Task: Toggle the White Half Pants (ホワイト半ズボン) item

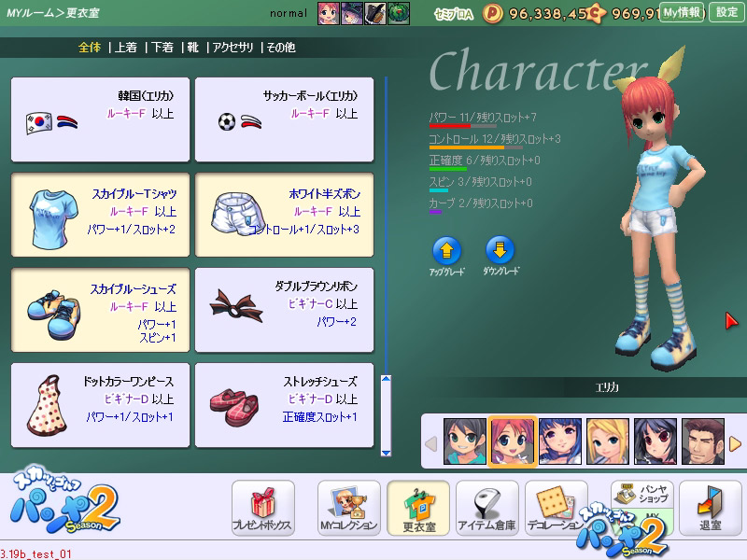Action: pos(284,215)
